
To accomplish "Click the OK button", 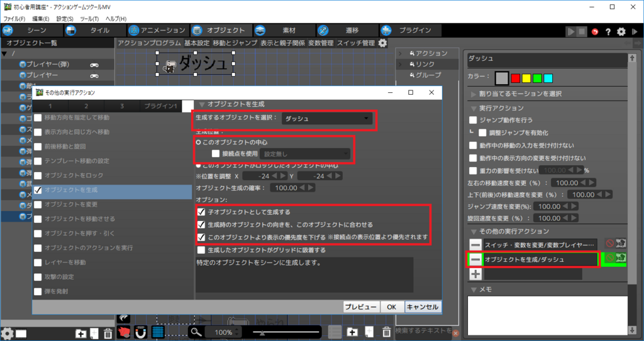I will [391, 307].
